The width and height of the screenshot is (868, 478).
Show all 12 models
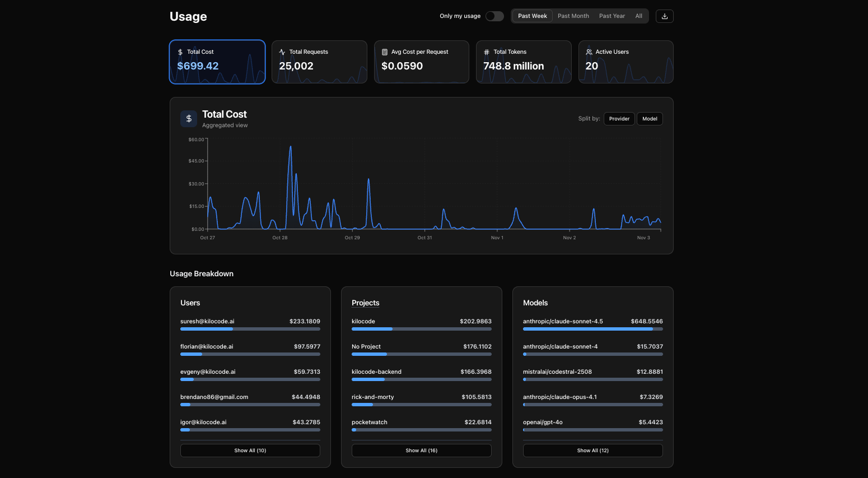point(593,451)
